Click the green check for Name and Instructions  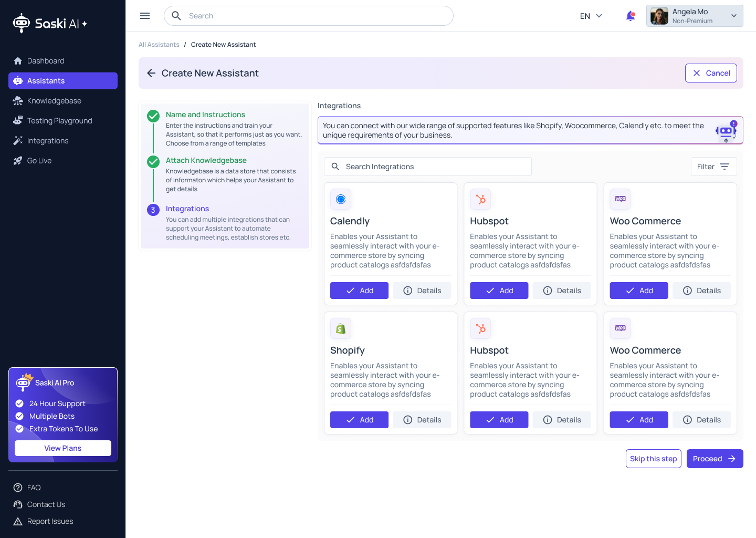pos(153,116)
